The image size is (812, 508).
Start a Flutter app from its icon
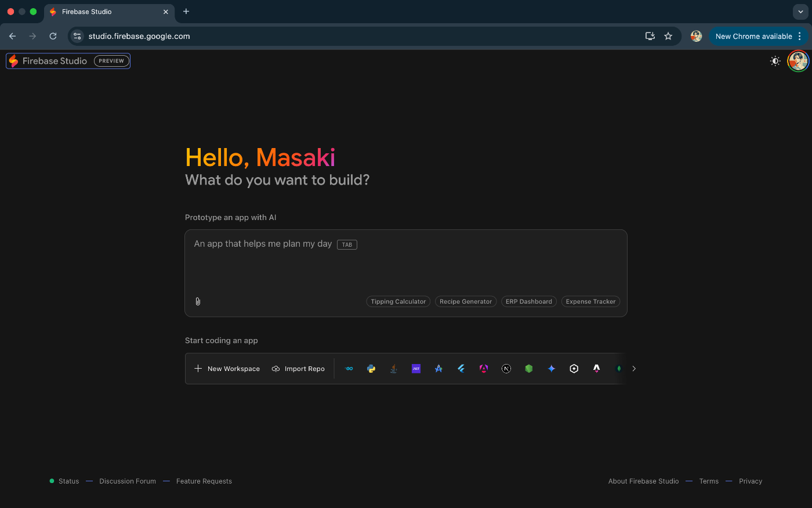(x=461, y=369)
